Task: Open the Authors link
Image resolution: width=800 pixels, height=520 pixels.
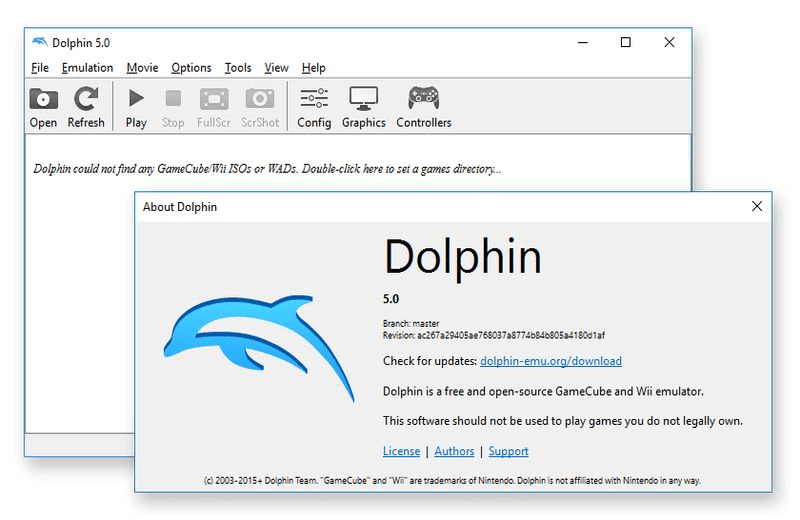Action: pos(454,451)
